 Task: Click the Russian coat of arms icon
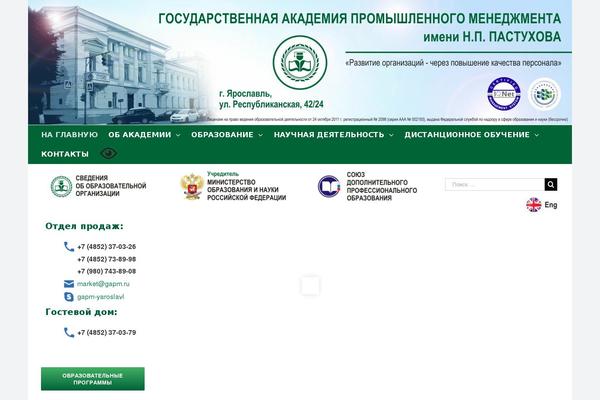(x=191, y=186)
